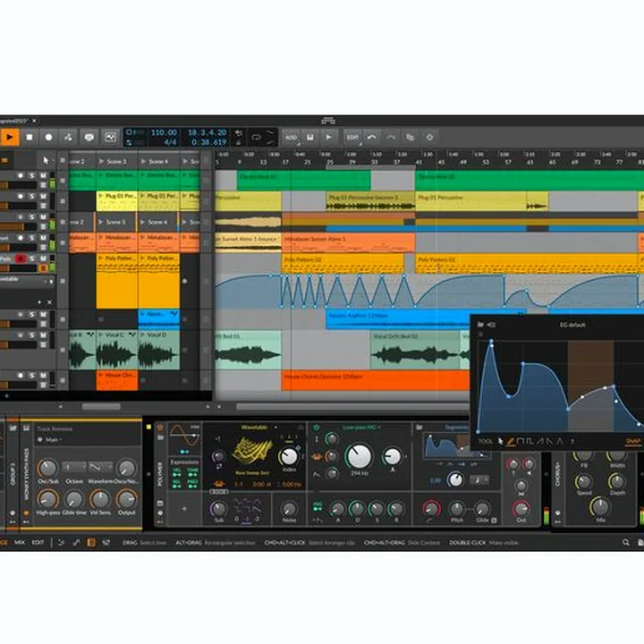Set tempo field showing 110.00
The image size is (644, 644).
pos(164,132)
